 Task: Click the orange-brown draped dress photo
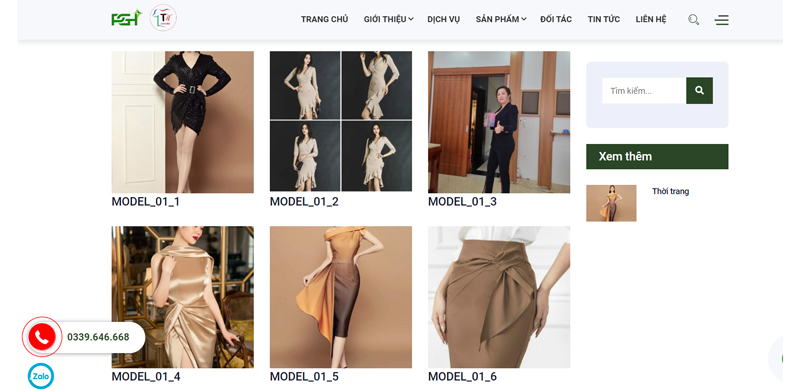(341, 297)
